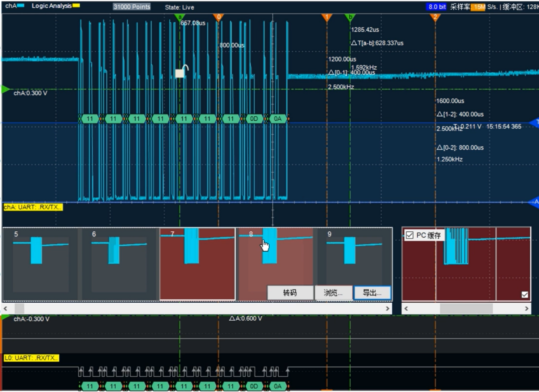Click the blue trigger level marker T
The height and width of the screenshot is (392, 539).
534,123
